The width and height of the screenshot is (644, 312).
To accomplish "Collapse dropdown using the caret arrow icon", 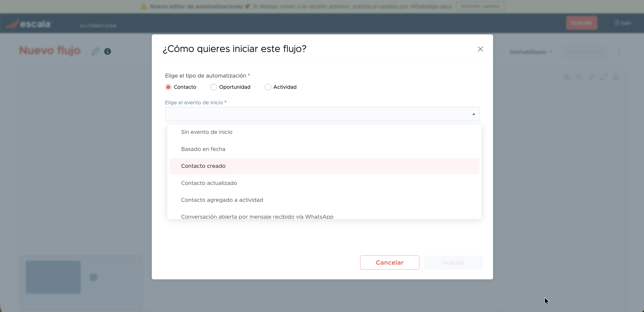I will click(x=474, y=114).
